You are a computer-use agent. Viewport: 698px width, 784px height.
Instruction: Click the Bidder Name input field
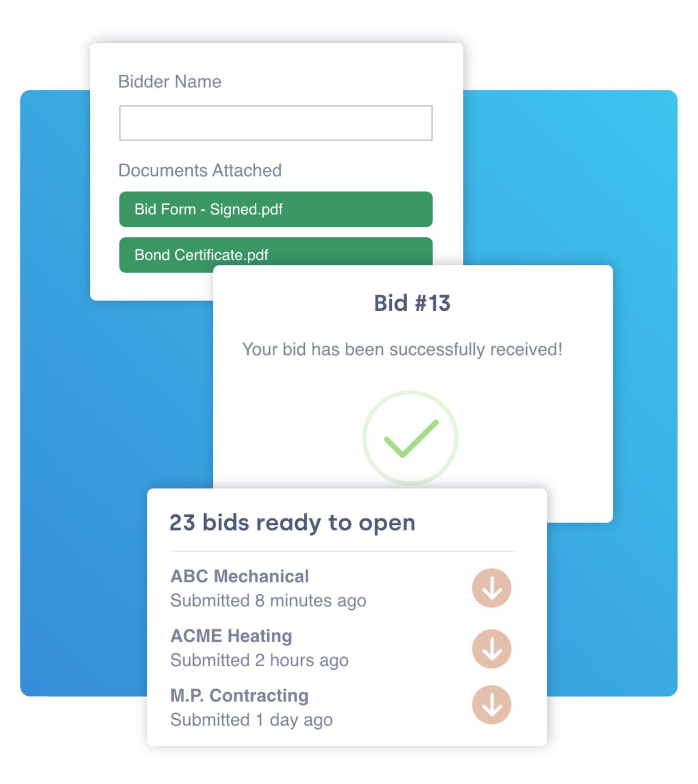275,123
